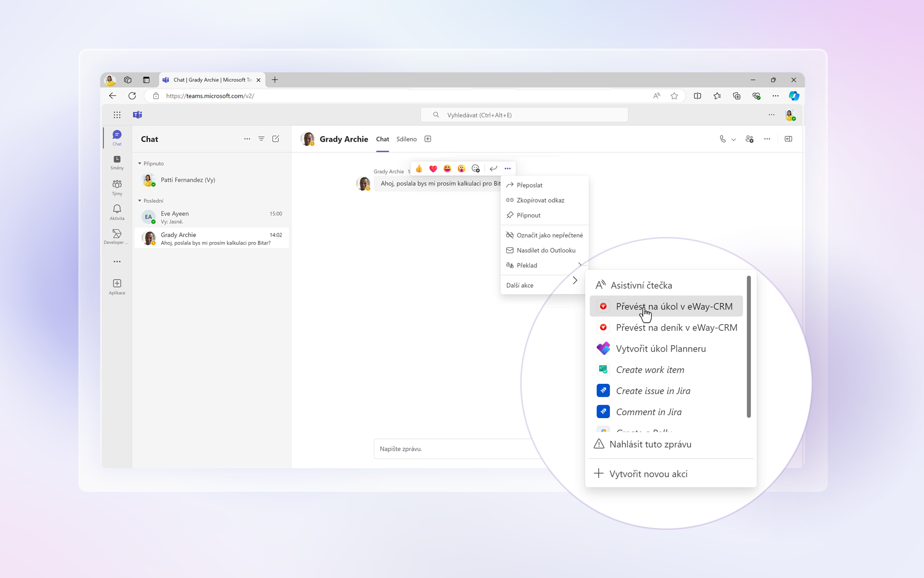Image resolution: width=924 pixels, height=578 pixels.
Task: React with heart emoji
Action: pos(433,169)
